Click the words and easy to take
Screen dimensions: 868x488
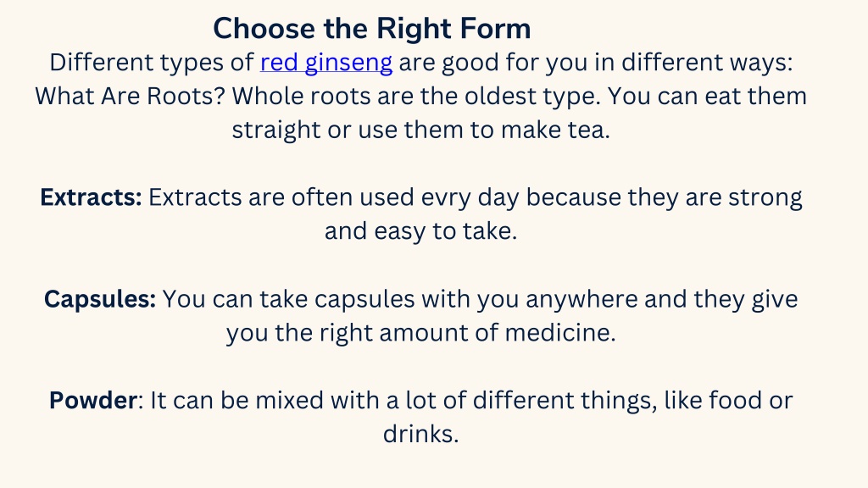pos(420,231)
